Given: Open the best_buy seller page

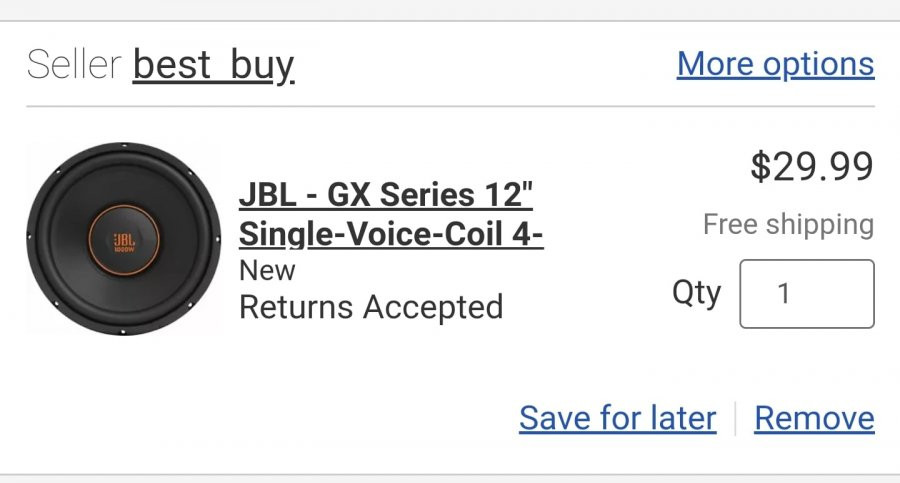Looking at the screenshot, I should 214,65.
